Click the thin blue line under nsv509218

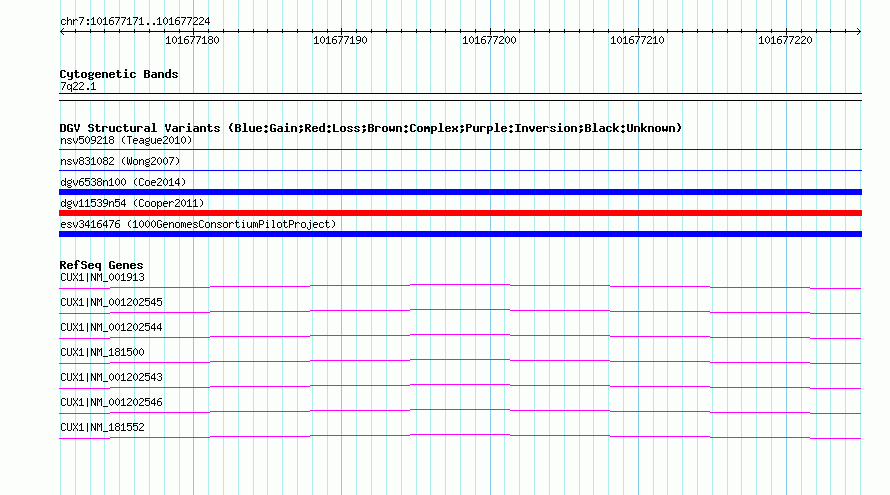[460, 150]
